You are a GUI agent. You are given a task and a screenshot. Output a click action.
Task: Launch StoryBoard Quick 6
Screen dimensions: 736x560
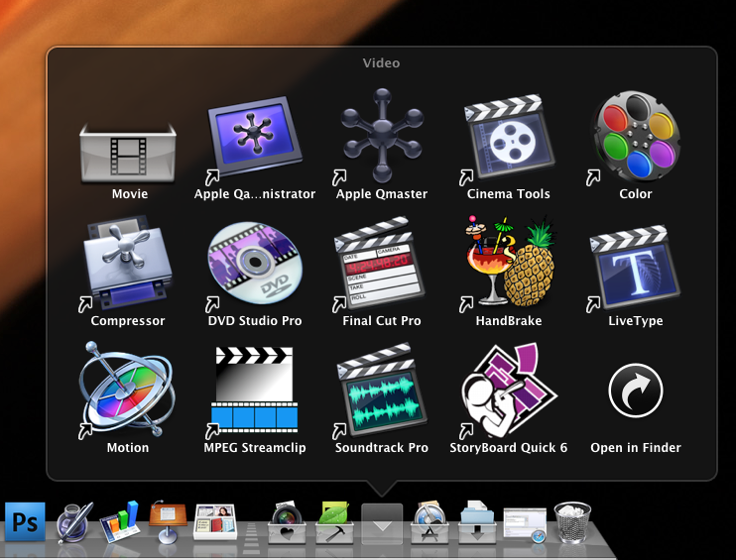coord(509,391)
